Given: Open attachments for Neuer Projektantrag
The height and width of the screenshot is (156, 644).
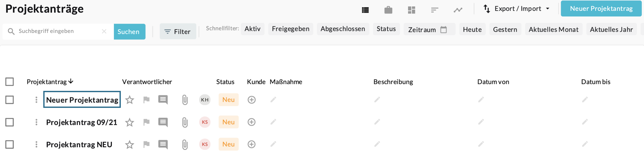Looking at the screenshot, I should pos(185,100).
